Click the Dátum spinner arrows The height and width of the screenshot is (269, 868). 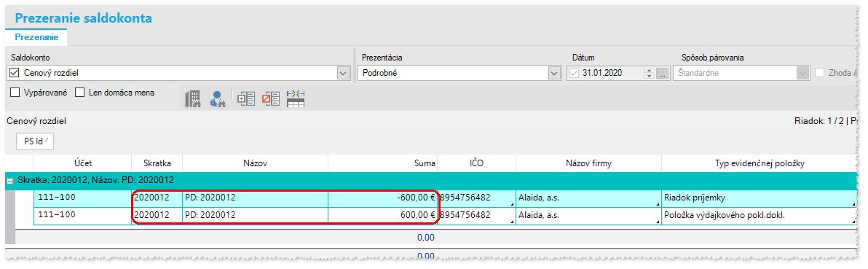(650, 73)
